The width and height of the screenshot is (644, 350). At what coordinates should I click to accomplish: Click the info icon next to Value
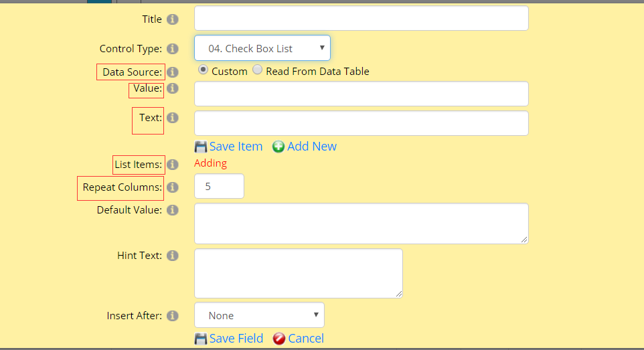click(173, 88)
